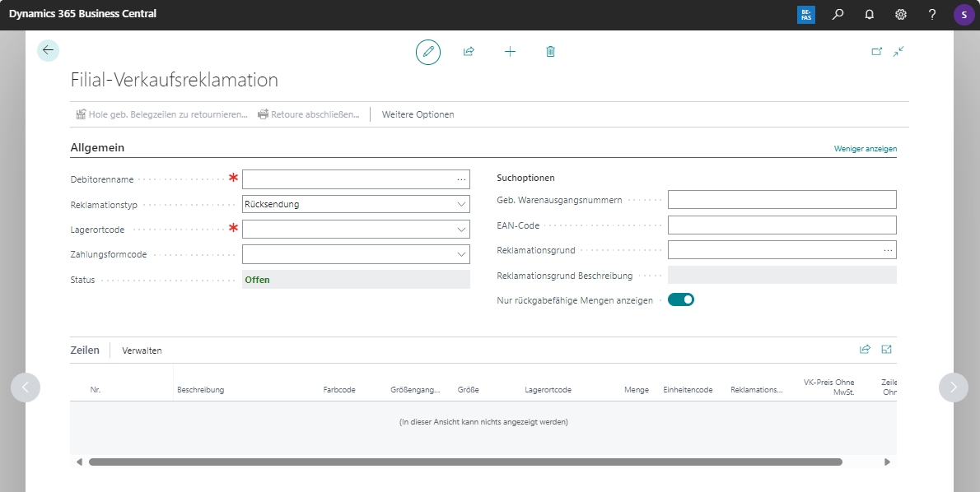Screen dimensions: 980x492
Task: Open the Verwalten menu in Zeilen
Action: tap(142, 350)
